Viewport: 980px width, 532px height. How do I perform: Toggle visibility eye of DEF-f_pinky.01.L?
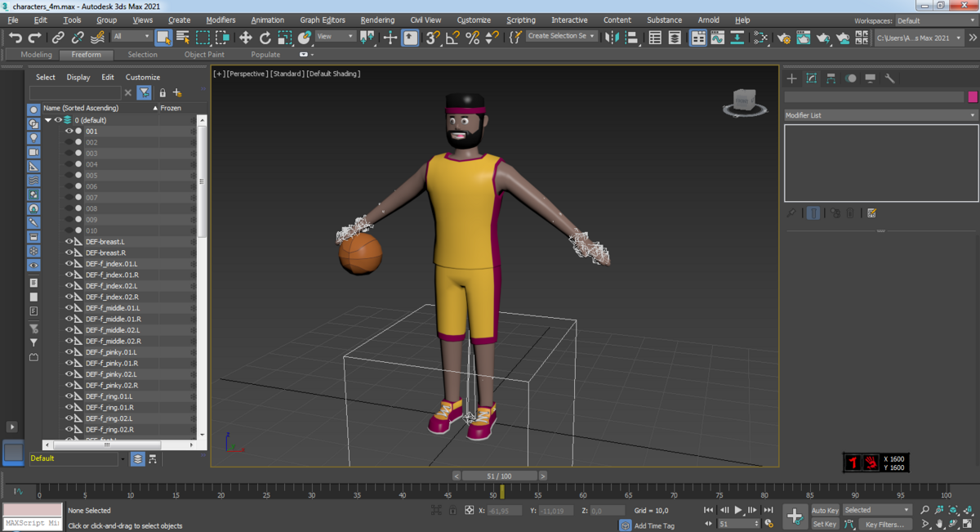(69, 352)
